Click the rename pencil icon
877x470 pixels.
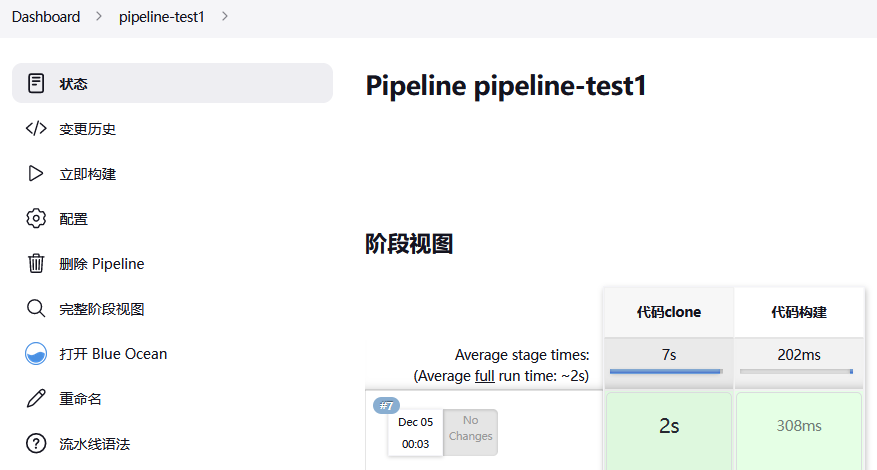click(36, 399)
